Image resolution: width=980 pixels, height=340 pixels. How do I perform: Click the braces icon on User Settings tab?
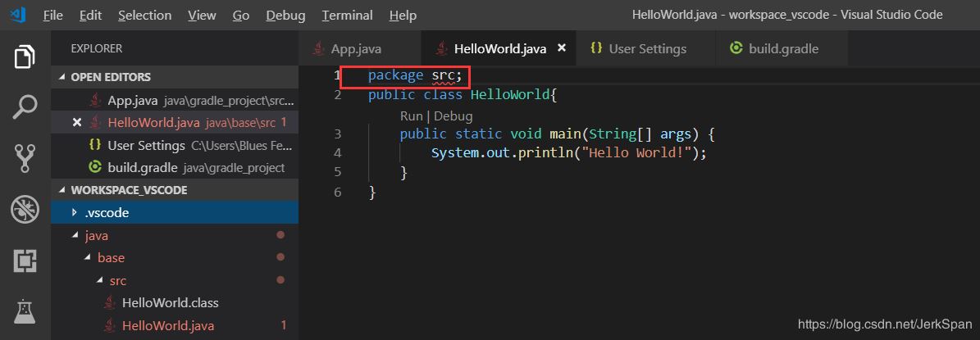point(596,48)
